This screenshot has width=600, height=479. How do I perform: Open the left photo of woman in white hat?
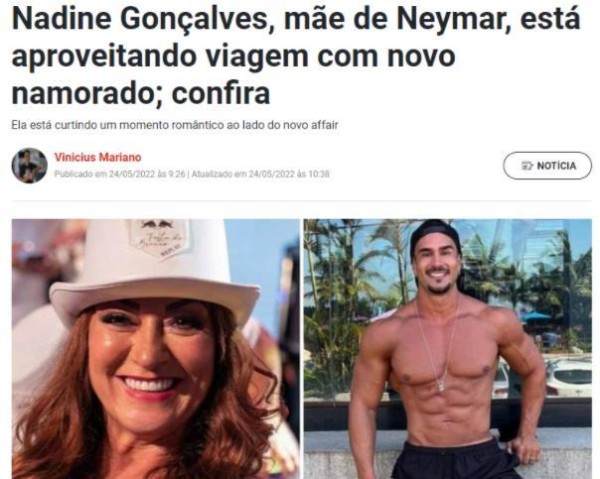(x=155, y=349)
